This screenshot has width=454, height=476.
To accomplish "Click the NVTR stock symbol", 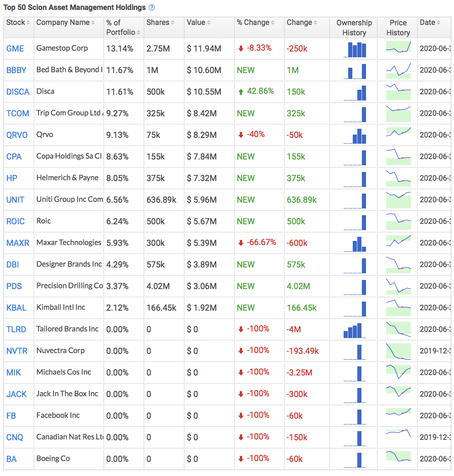I will (x=17, y=351).
